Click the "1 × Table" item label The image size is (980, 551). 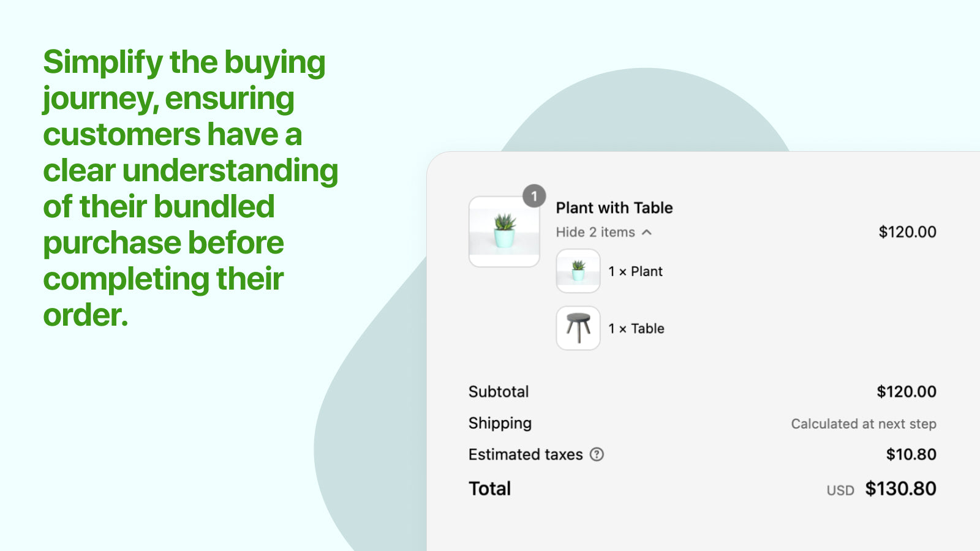[636, 329]
